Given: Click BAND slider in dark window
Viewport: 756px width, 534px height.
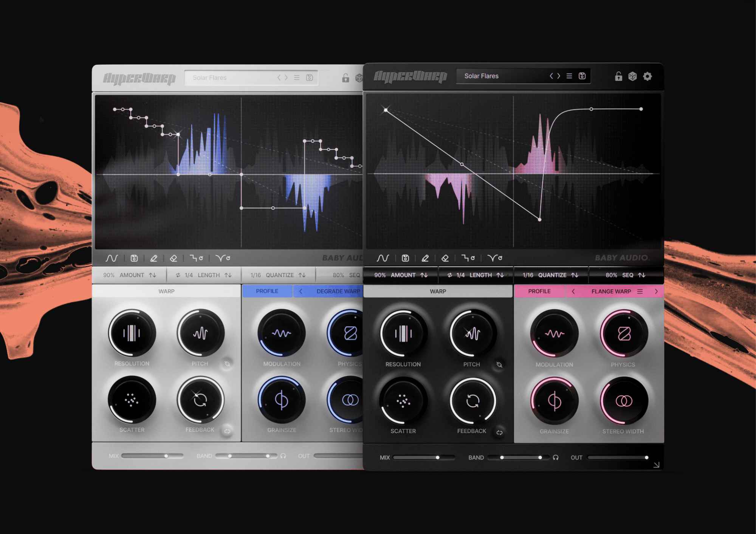Looking at the screenshot, I should (x=518, y=457).
